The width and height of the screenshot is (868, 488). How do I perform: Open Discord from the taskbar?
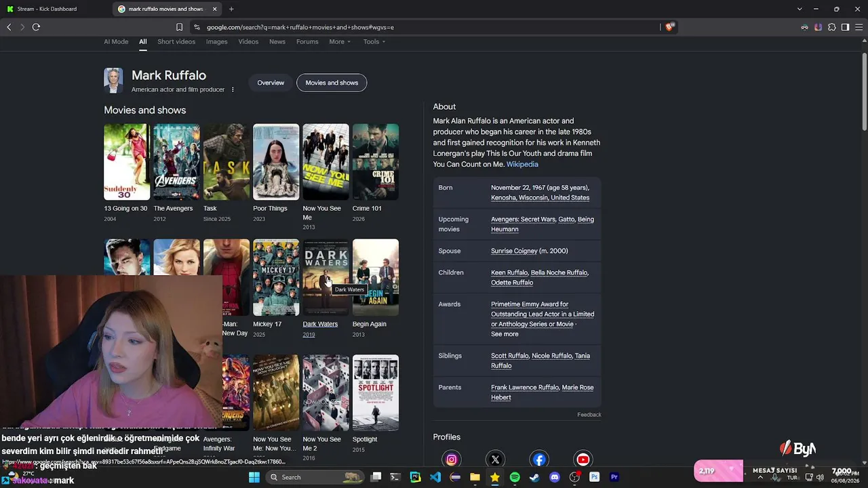pyautogui.click(x=555, y=477)
